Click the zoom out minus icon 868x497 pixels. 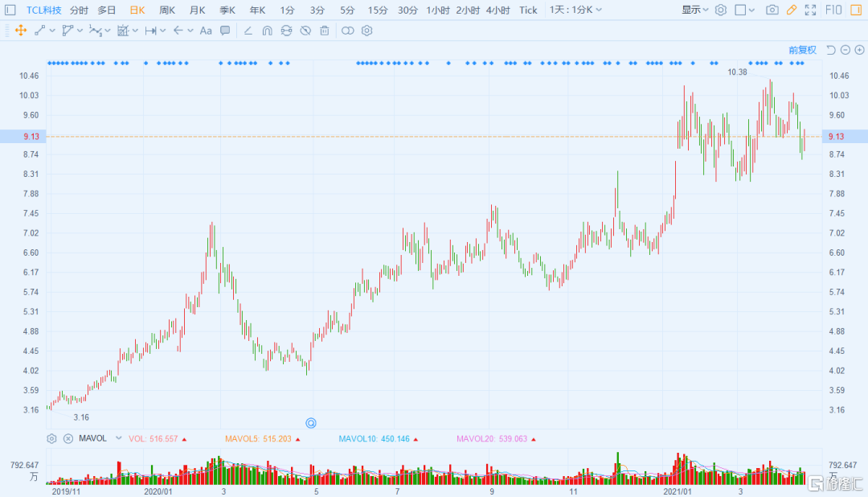point(845,50)
